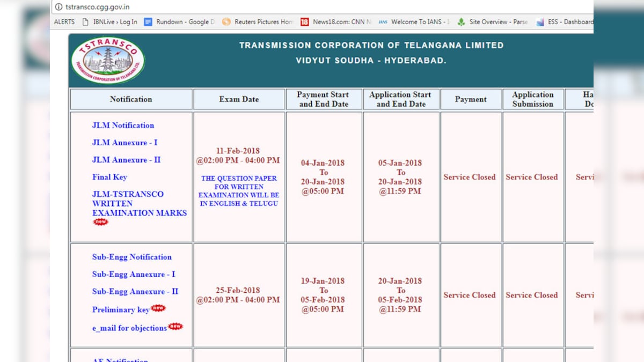The height and width of the screenshot is (362, 644).
Task: Open the Final Key link
Action: [x=109, y=176]
